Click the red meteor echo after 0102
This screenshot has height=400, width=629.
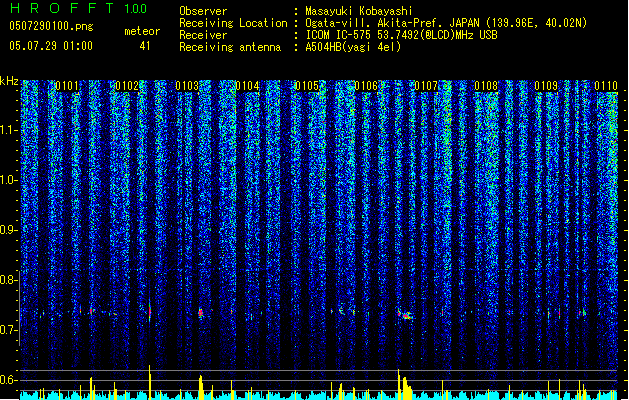click(x=150, y=311)
